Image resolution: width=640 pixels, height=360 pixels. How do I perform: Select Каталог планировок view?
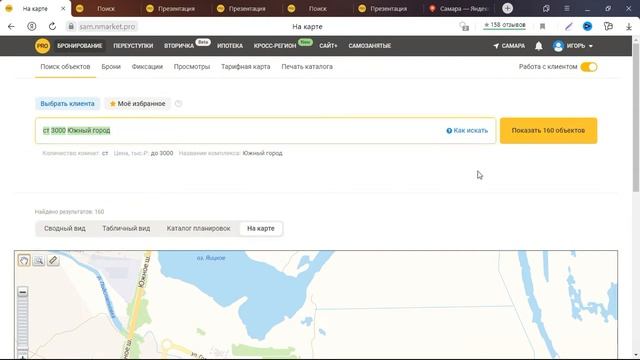point(198,229)
